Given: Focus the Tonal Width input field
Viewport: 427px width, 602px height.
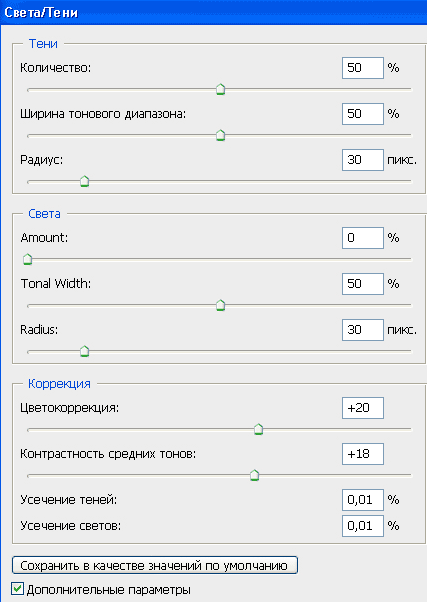Looking at the screenshot, I should [363, 284].
